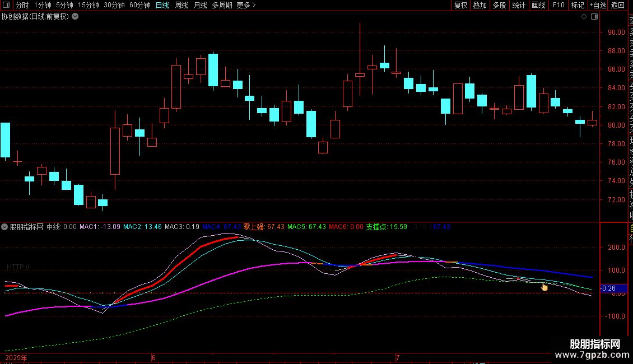Toggle 多股 multi-stock view
Viewport: 633px width, 364px height.
click(499, 6)
